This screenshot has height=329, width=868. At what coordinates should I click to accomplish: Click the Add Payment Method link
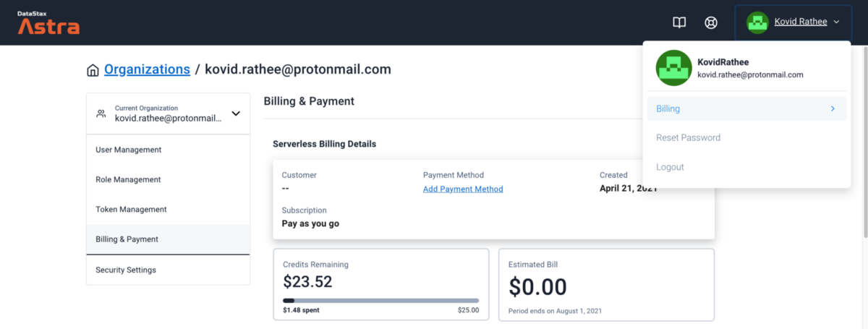[463, 189]
